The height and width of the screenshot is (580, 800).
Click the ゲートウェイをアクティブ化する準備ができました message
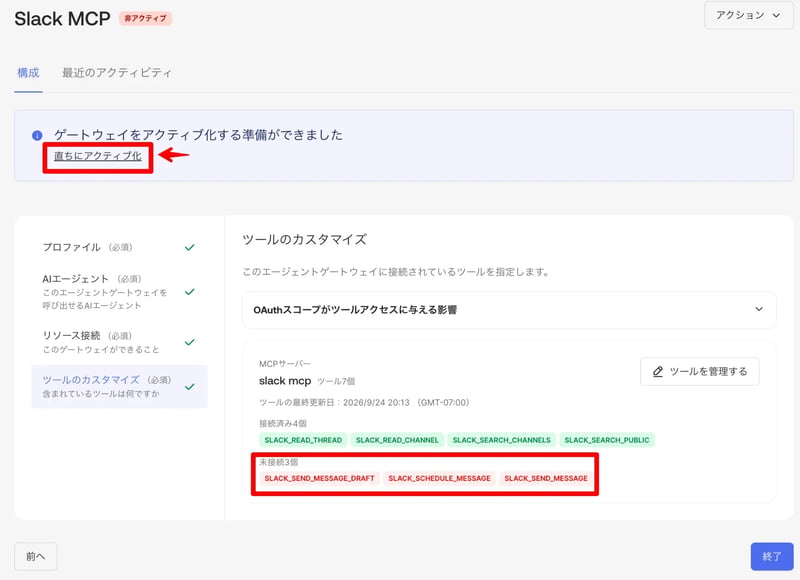198,135
